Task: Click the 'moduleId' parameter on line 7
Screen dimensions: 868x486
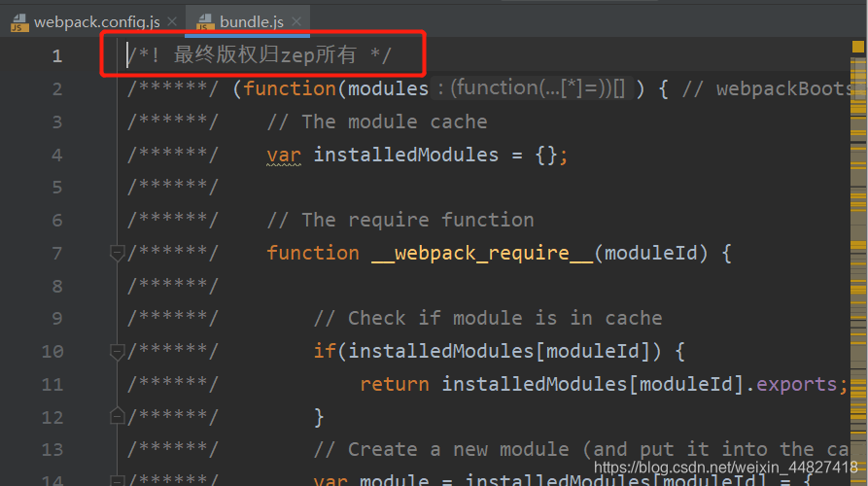Action: pyautogui.click(x=650, y=254)
